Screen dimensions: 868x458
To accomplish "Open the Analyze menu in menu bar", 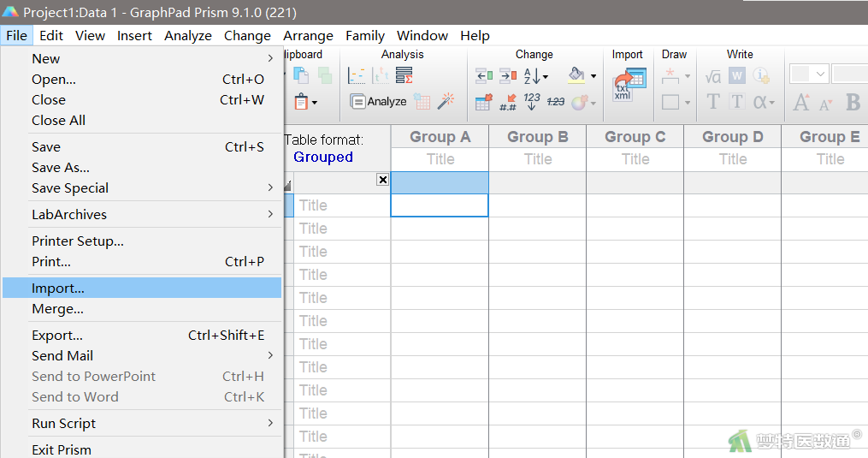I will (x=187, y=35).
